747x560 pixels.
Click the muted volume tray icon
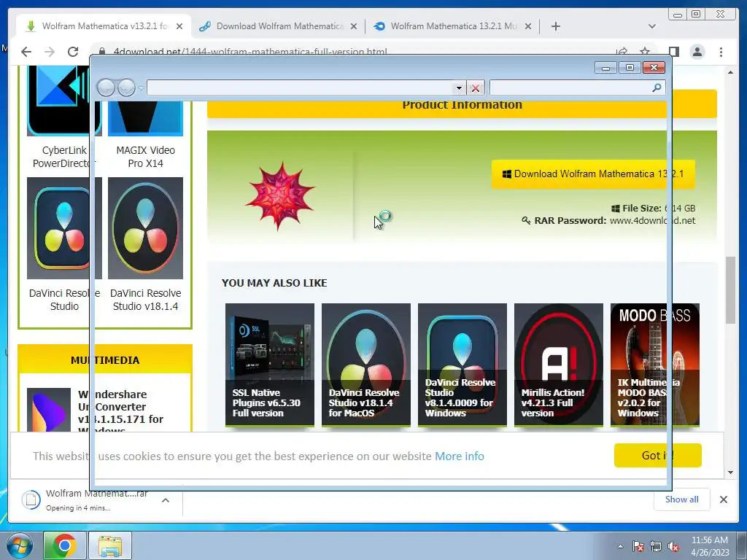tap(673, 547)
